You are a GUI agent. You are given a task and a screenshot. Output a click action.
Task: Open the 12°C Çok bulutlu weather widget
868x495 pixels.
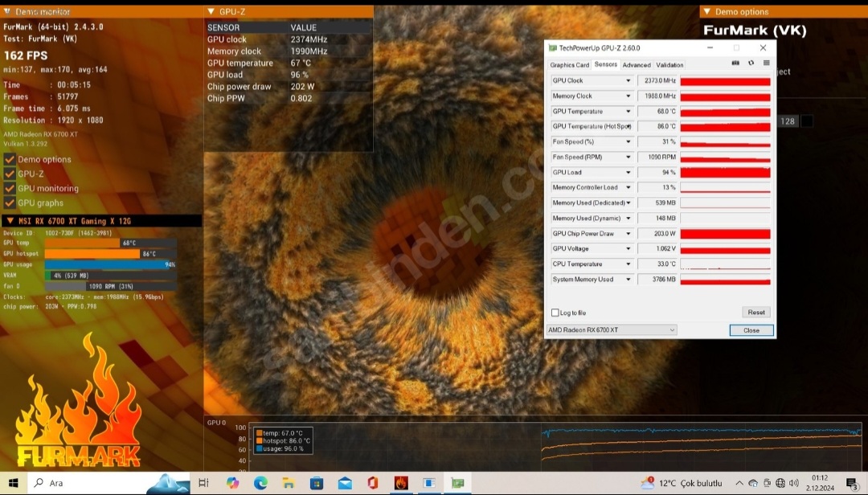point(683,483)
